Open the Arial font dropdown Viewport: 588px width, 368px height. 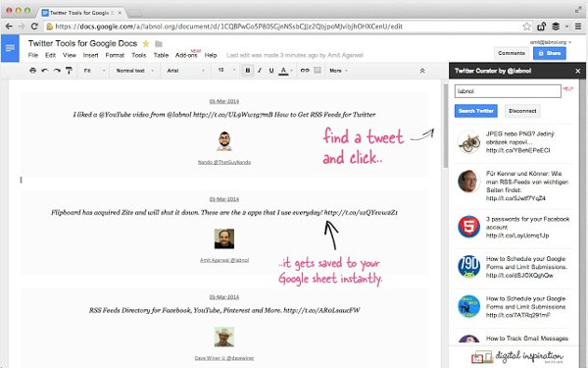click(x=185, y=71)
